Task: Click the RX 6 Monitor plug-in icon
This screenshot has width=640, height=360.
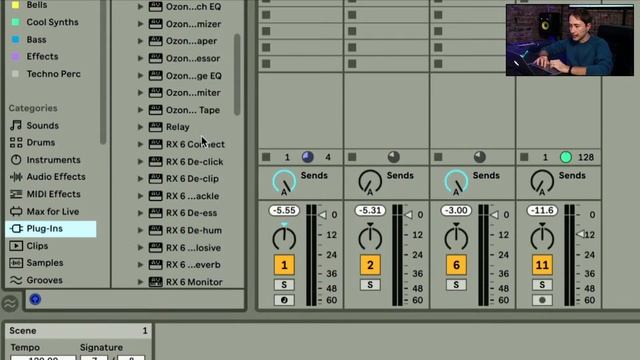Action: point(155,282)
